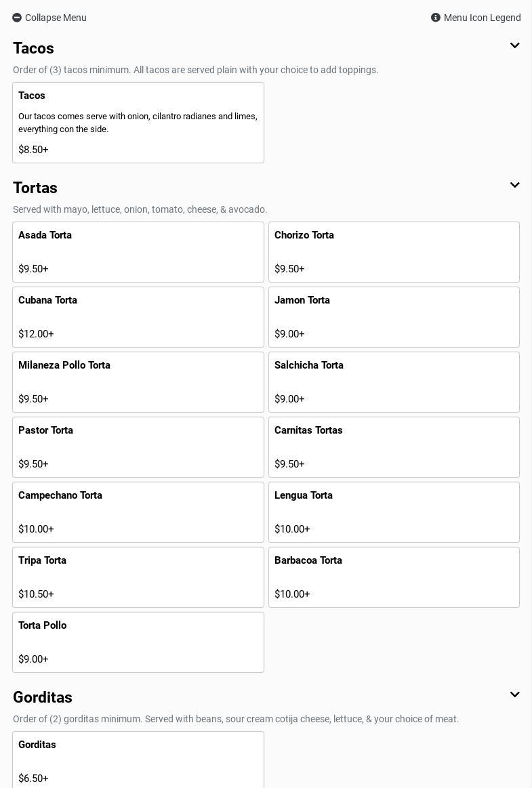The image size is (532, 788).
Task: Select the Tacos $8.50 item card
Action: click(x=138, y=123)
